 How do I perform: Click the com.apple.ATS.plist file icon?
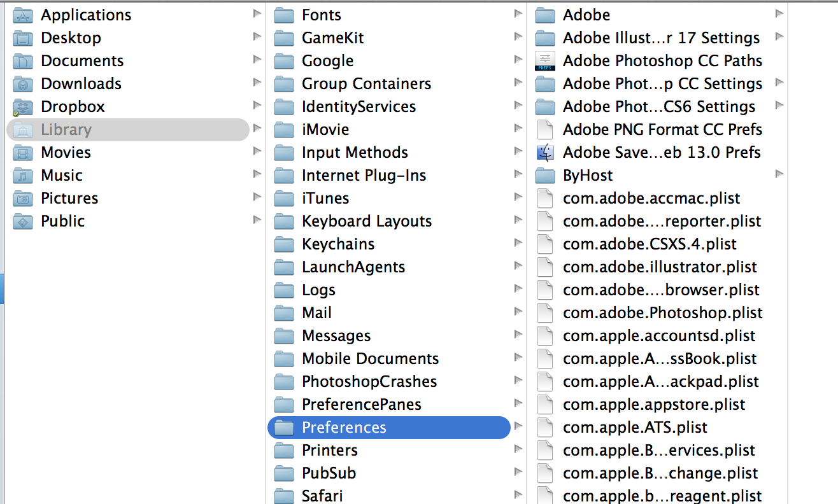coord(545,428)
